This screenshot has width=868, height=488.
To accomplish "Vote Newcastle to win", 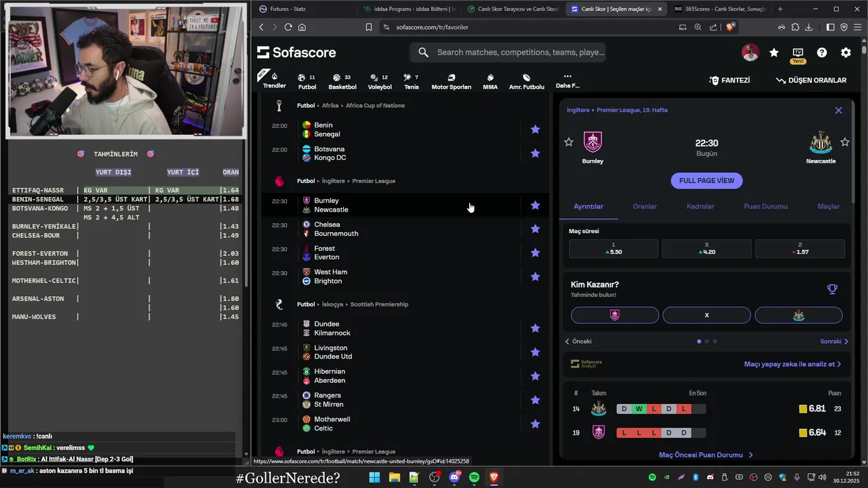I will tap(799, 315).
